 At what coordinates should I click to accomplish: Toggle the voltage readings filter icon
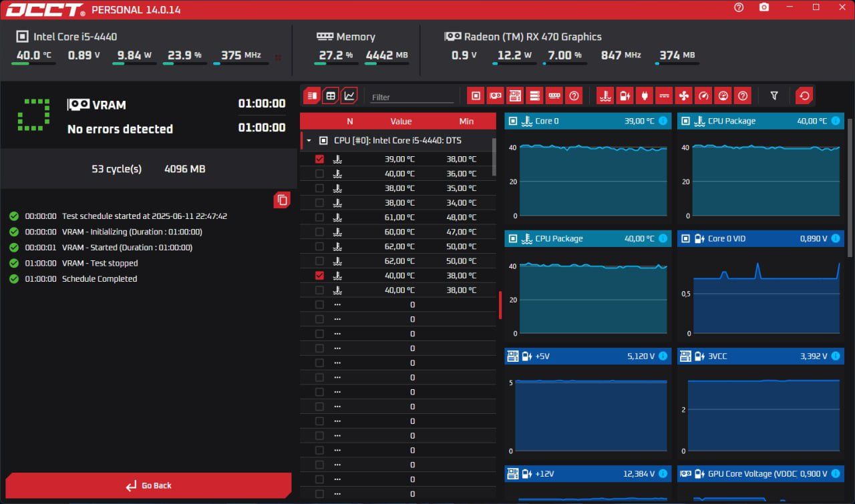coord(625,95)
